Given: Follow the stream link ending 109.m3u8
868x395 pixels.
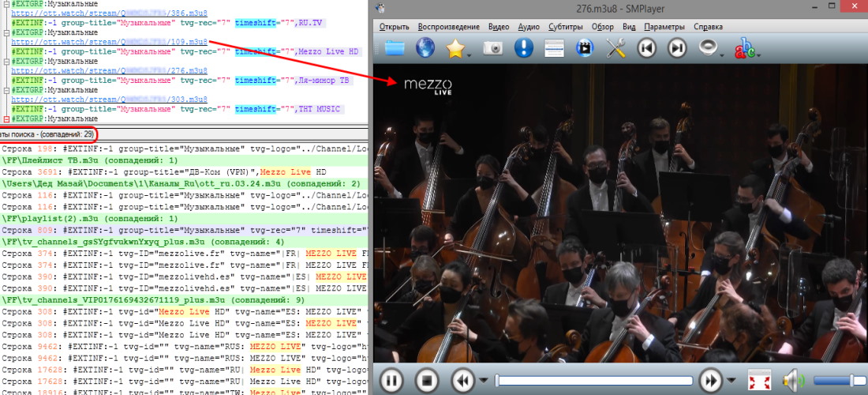Looking at the screenshot, I should 110,42.
